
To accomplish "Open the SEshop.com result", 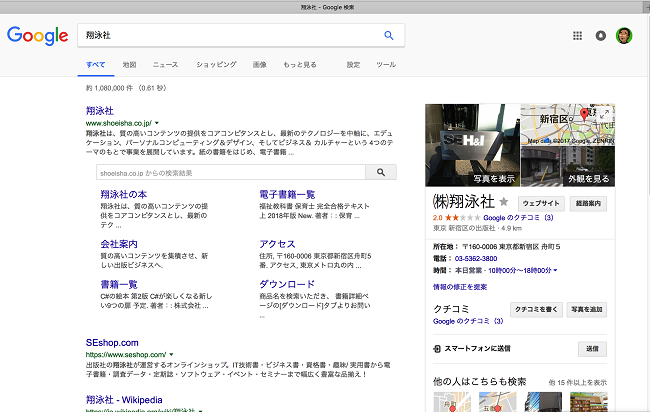I will point(112,343).
